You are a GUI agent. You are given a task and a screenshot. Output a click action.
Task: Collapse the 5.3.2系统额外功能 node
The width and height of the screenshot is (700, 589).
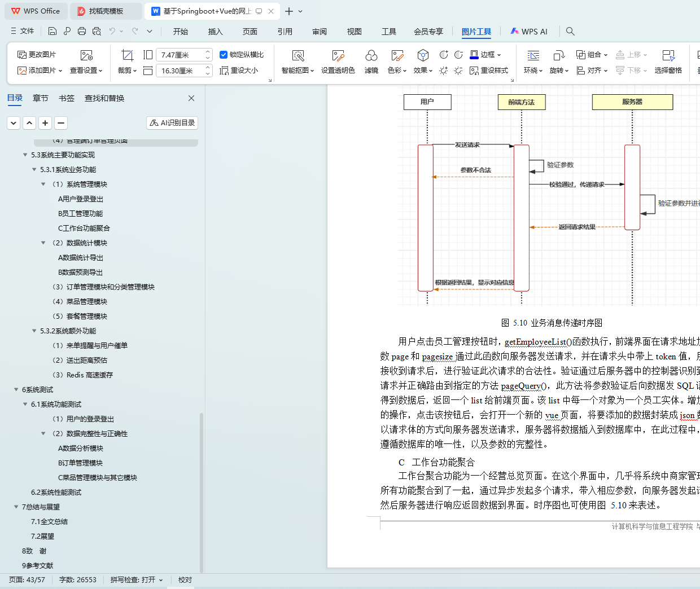click(34, 331)
